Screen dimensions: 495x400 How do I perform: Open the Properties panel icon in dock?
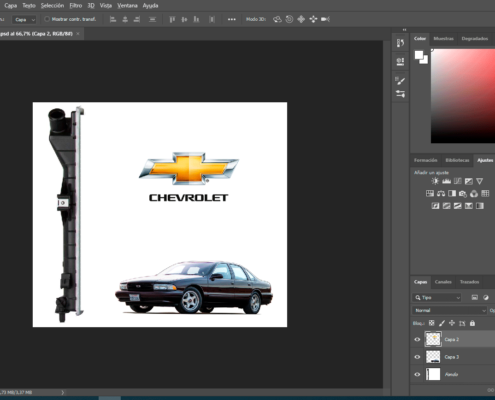click(x=400, y=61)
